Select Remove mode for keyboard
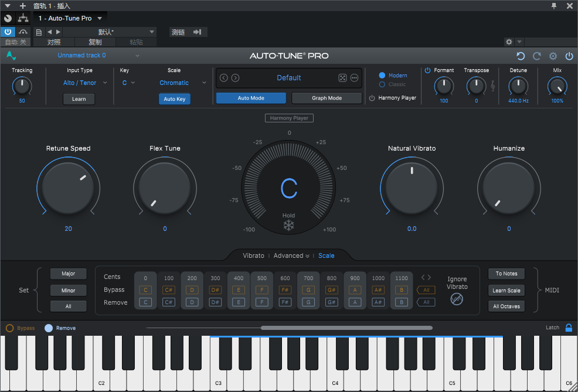Image resolution: width=578 pixels, height=392 pixels. click(49, 328)
